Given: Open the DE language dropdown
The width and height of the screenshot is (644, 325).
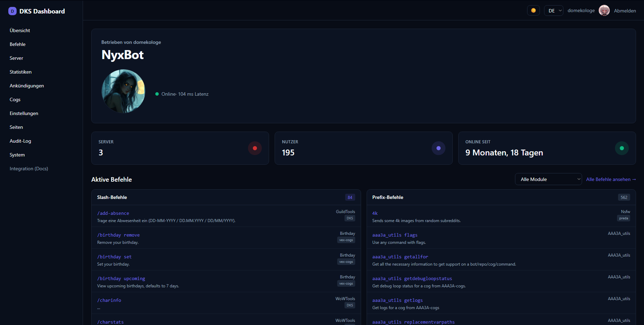Looking at the screenshot, I should [x=554, y=11].
